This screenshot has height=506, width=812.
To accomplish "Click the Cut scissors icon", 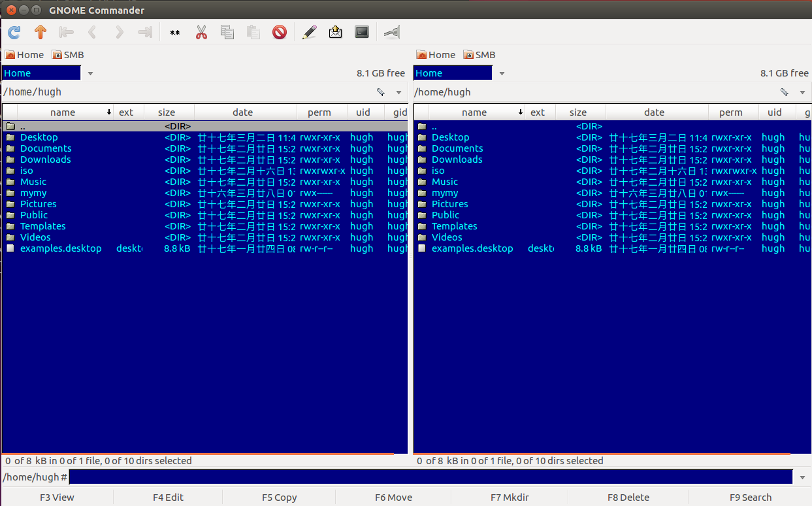I will click(201, 32).
